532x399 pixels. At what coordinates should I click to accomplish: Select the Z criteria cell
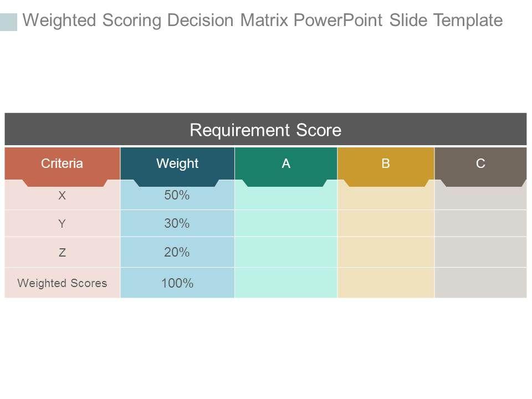62,253
